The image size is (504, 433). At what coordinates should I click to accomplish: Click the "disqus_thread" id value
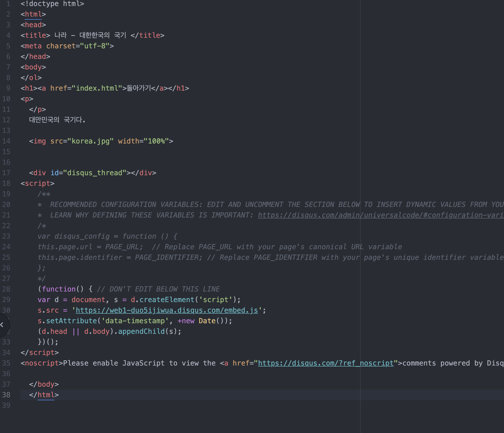pyautogui.click(x=95, y=173)
